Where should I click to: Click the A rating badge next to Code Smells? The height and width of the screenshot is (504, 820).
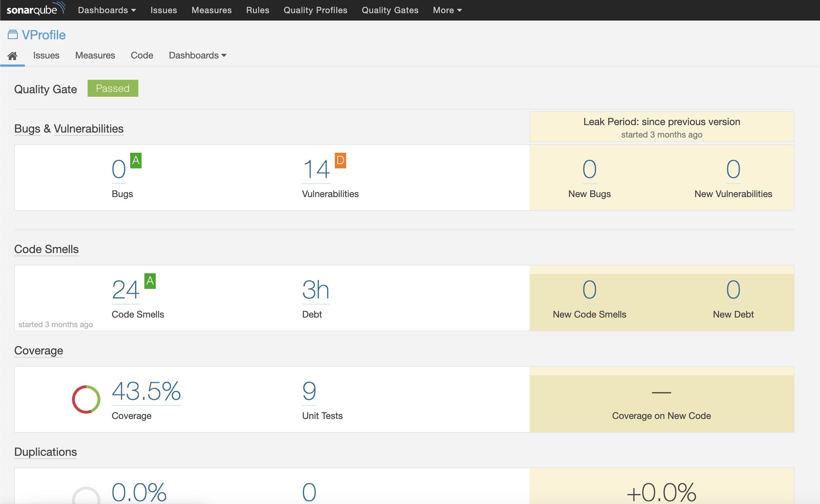pyautogui.click(x=150, y=281)
